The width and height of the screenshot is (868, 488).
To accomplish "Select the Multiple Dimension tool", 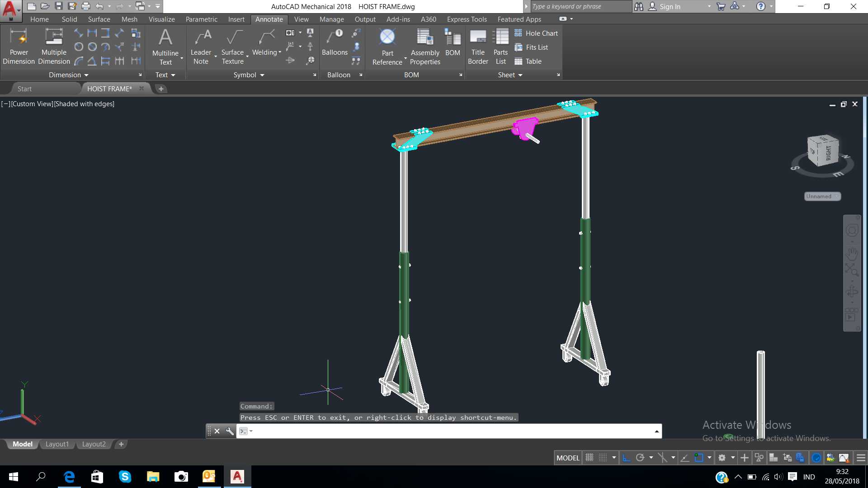I will [54, 47].
